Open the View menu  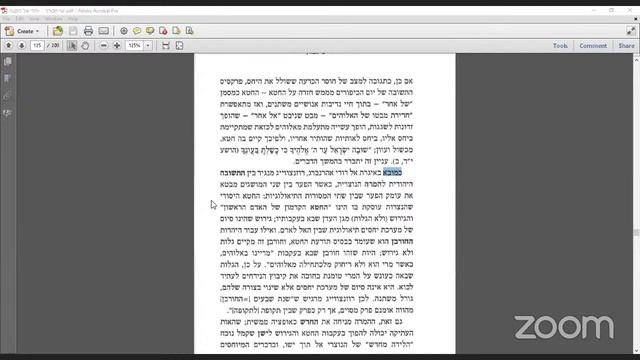tap(34, 19)
